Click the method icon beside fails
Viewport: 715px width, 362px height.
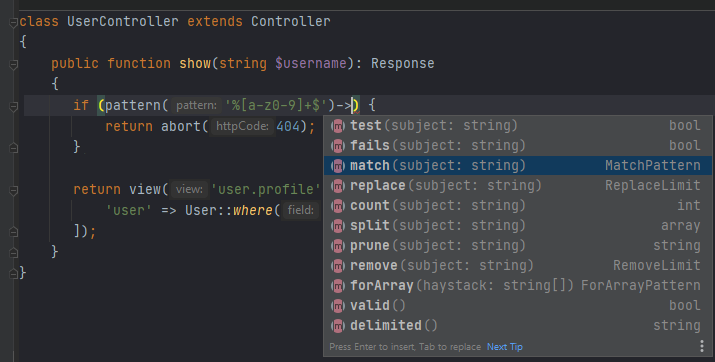(338, 146)
